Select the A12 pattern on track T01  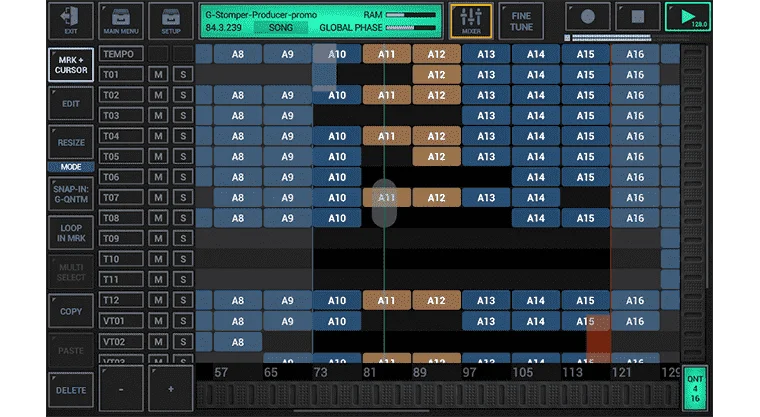click(x=436, y=75)
